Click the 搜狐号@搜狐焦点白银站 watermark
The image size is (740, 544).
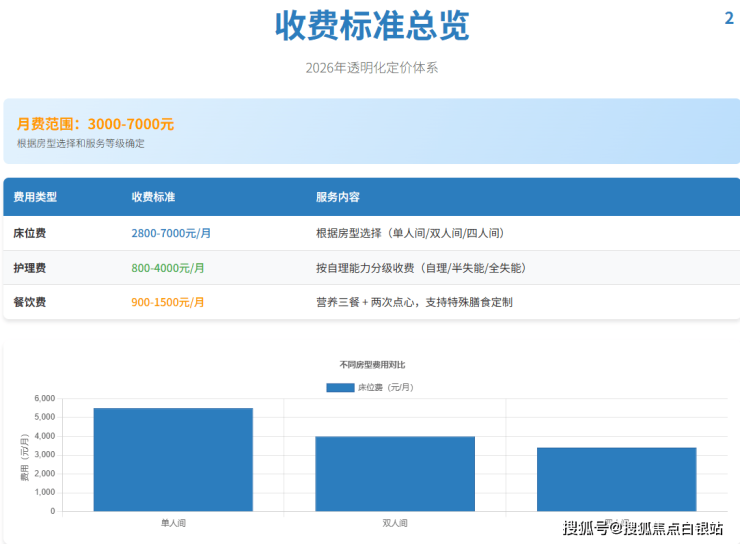[x=643, y=528]
